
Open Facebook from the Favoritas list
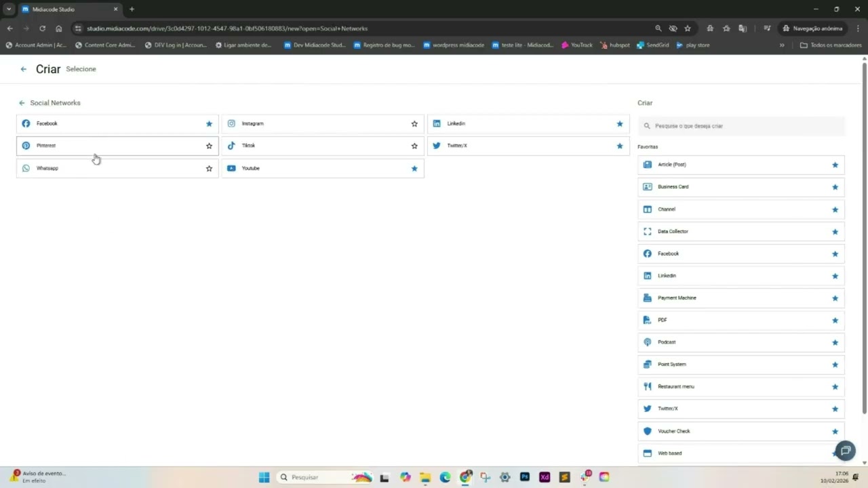pos(741,253)
